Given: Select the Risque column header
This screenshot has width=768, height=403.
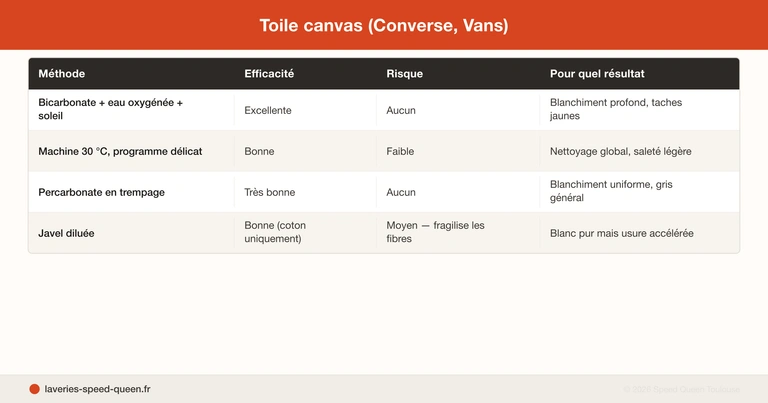Looking at the screenshot, I should [405, 74].
